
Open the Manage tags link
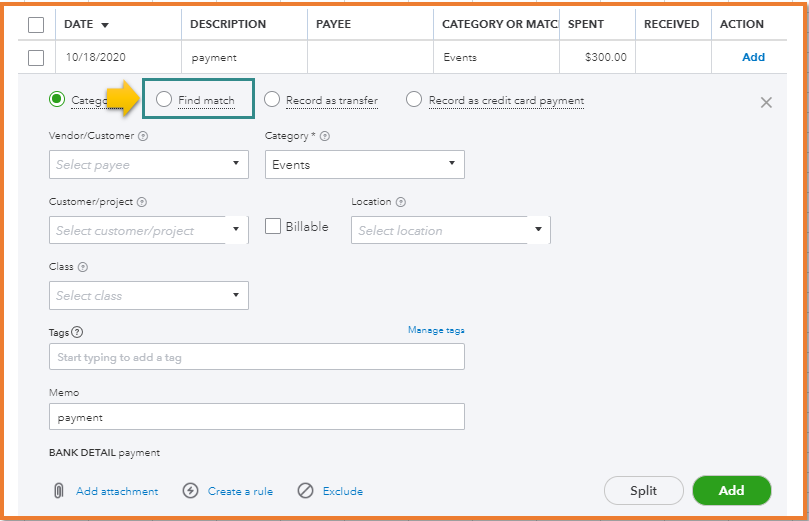tap(436, 330)
